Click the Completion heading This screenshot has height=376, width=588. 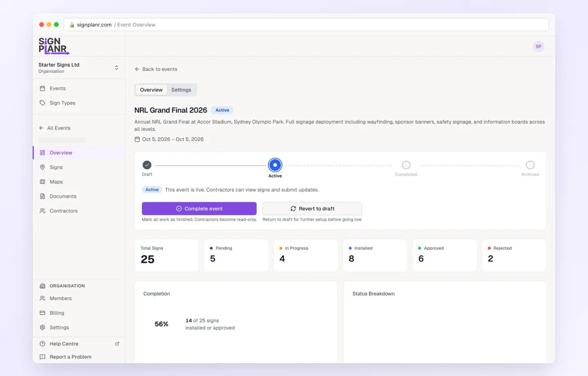pyautogui.click(x=156, y=294)
